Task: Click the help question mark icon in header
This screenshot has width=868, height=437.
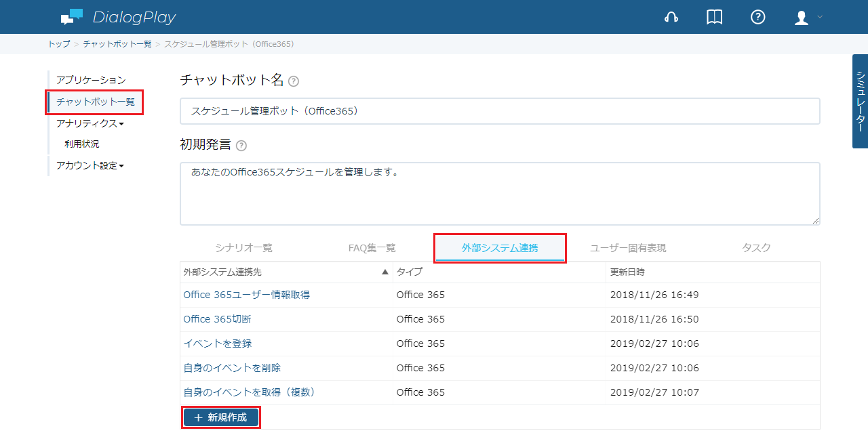Action: (758, 18)
